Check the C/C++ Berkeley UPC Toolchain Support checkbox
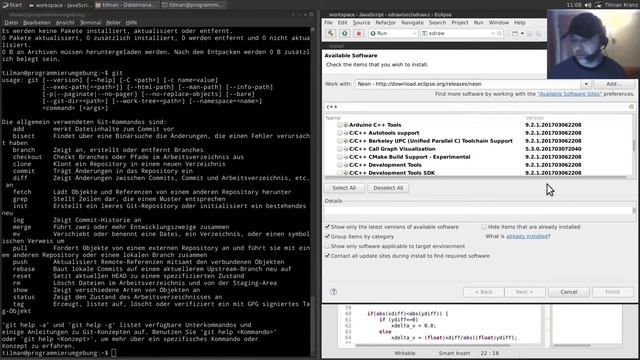The height and width of the screenshot is (360, 640). pos(339,141)
